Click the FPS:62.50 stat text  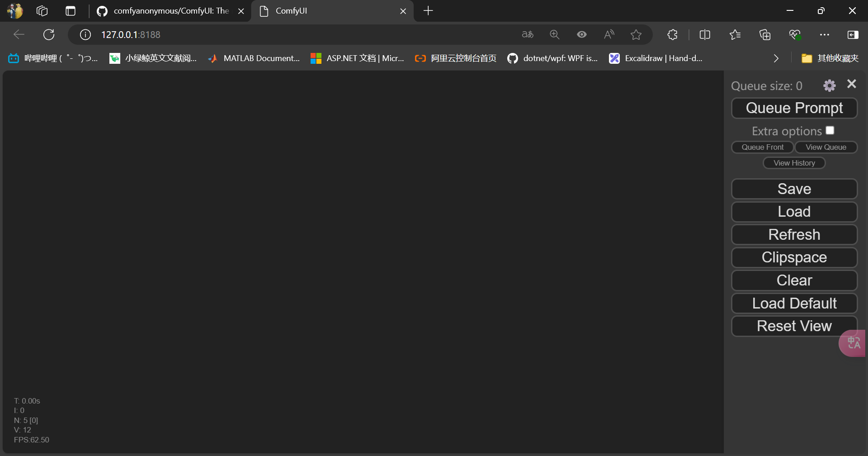tap(31, 440)
